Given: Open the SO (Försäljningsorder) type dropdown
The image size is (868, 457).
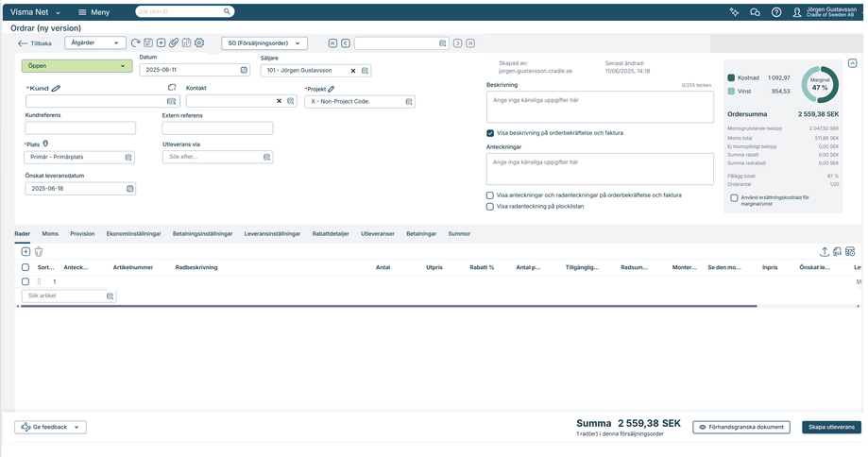Looking at the screenshot, I should point(264,43).
